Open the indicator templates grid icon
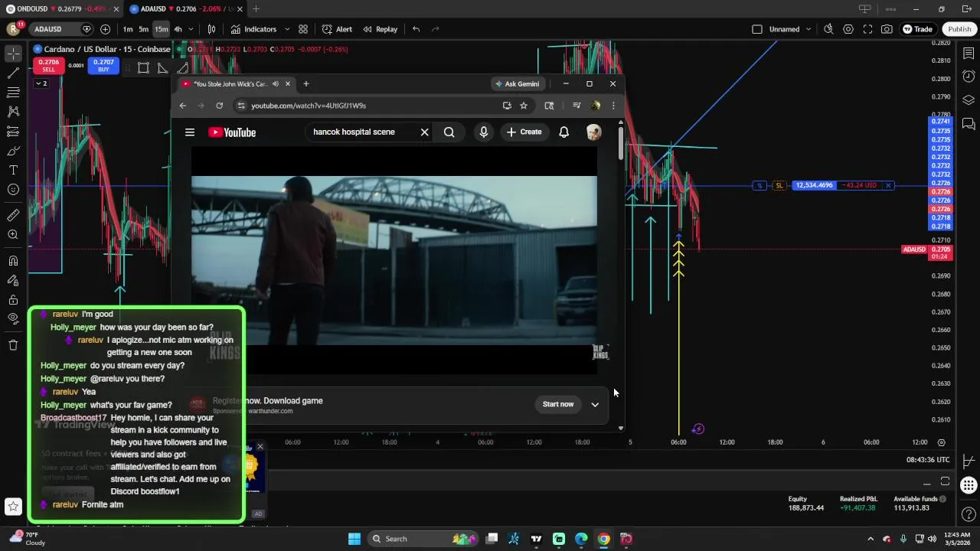980x551 pixels. click(303, 29)
